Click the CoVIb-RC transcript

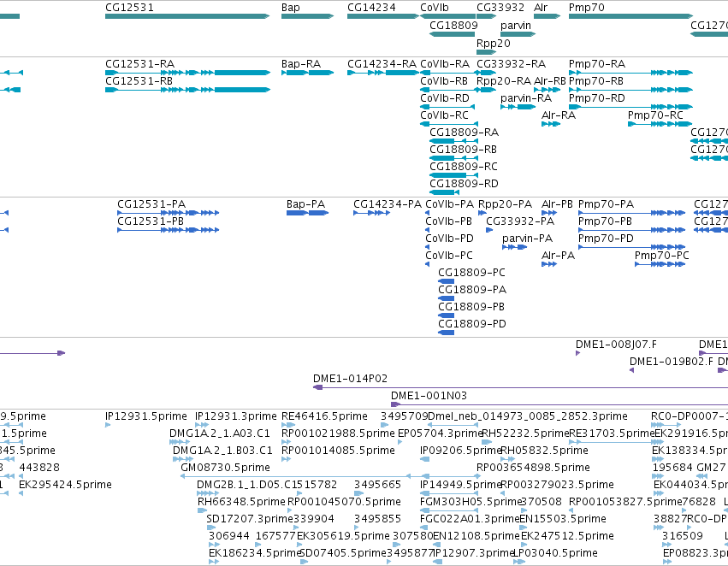(x=449, y=124)
